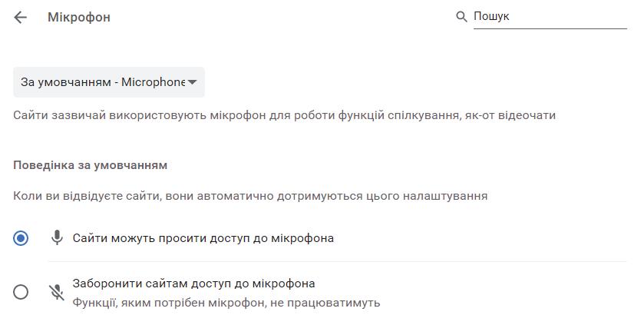Click the crossed-out microphone icon
The width and height of the screenshot is (644, 335).
click(57, 292)
